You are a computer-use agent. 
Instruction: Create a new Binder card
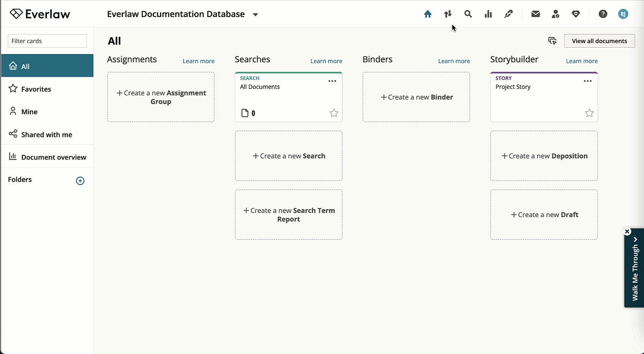(416, 97)
